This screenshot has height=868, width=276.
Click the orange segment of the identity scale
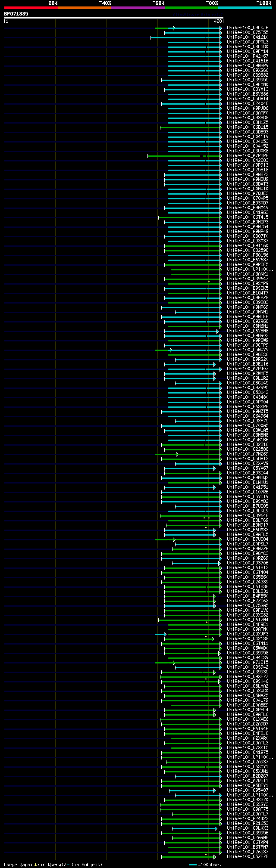84,8
